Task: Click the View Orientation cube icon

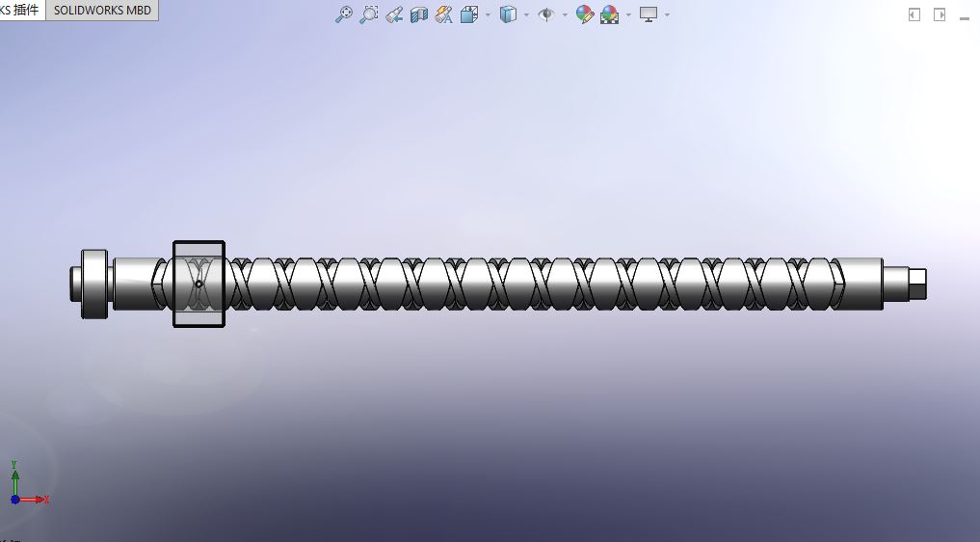Action: coord(468,14)
